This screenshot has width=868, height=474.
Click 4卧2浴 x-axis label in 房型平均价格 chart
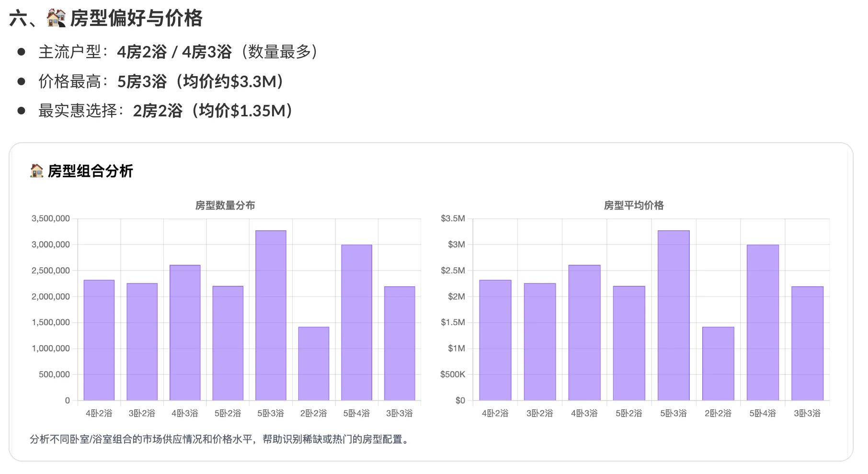click(495, 413)
